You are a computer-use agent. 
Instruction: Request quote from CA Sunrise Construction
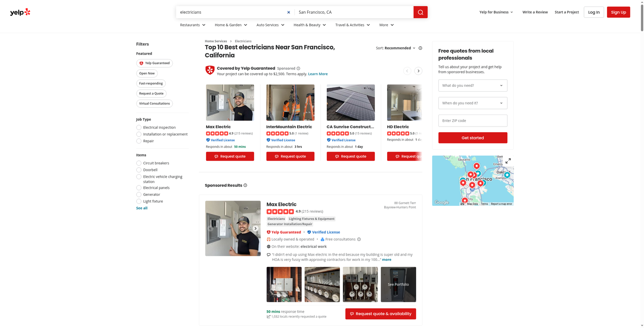click(351, 156)
